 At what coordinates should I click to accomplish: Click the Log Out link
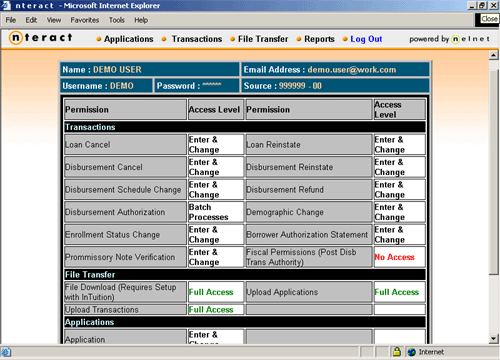coord(366,39)
